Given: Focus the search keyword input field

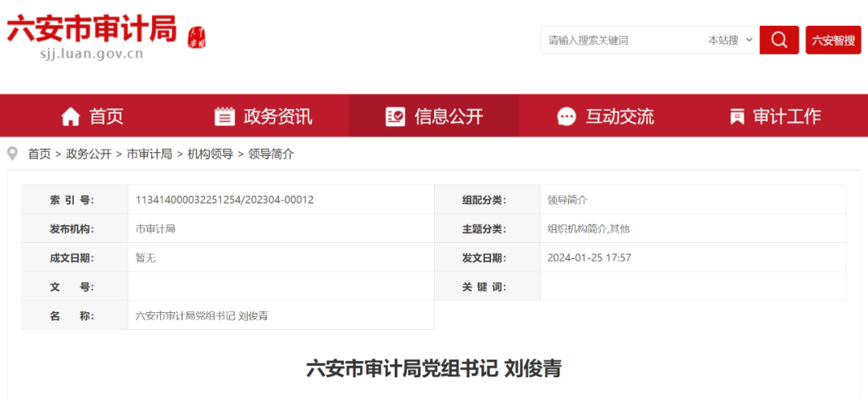Looking at the screenshot, I should tap(619, 40).
